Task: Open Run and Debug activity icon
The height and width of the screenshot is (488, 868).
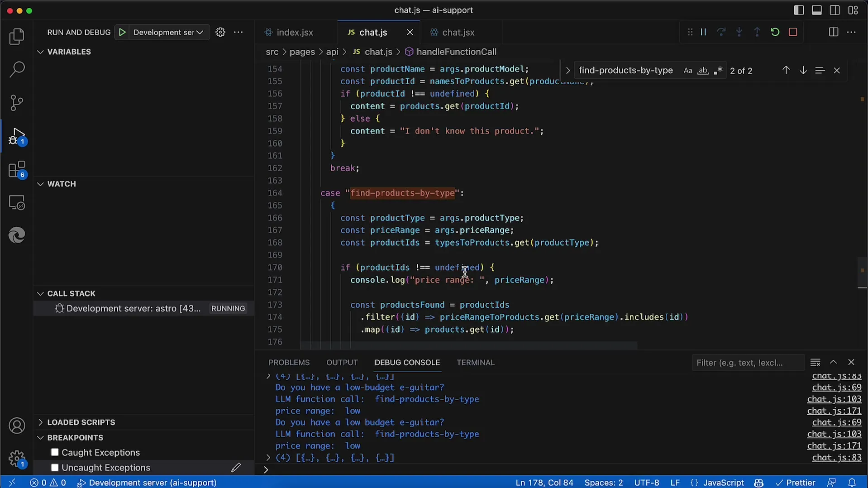Action: pos(17,136)
